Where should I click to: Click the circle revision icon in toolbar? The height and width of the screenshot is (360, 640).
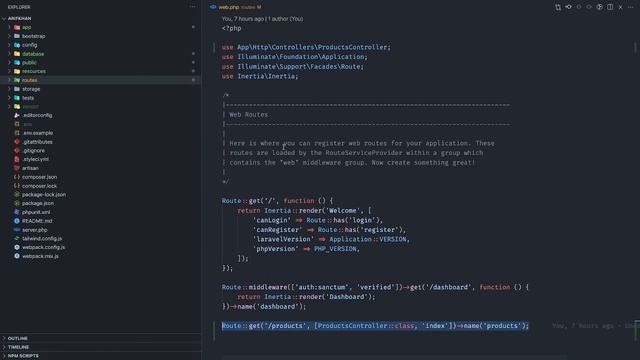[579, 7]
